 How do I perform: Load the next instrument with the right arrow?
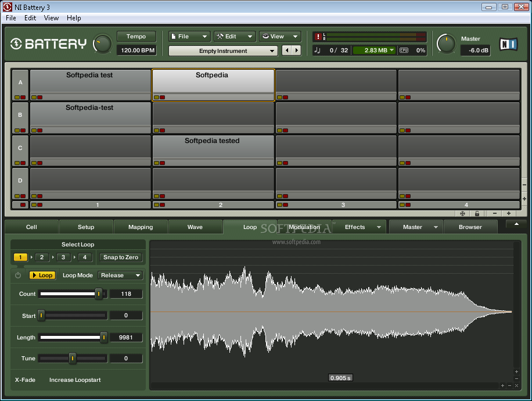click(297, 50)
